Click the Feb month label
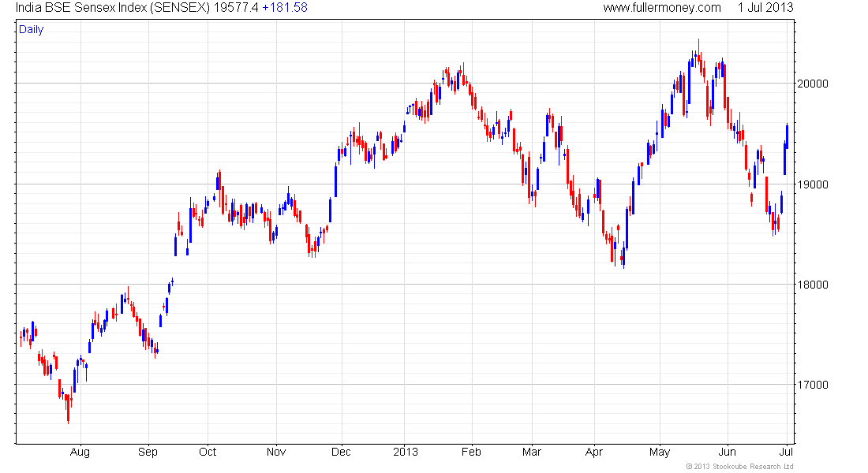This screenshot has width=868, height=473. (x=471, y=452)
